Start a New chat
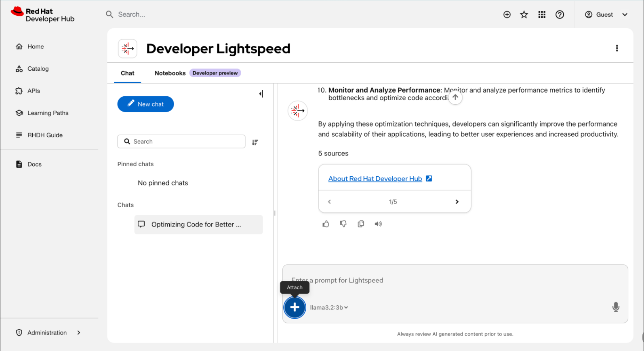 145,104
